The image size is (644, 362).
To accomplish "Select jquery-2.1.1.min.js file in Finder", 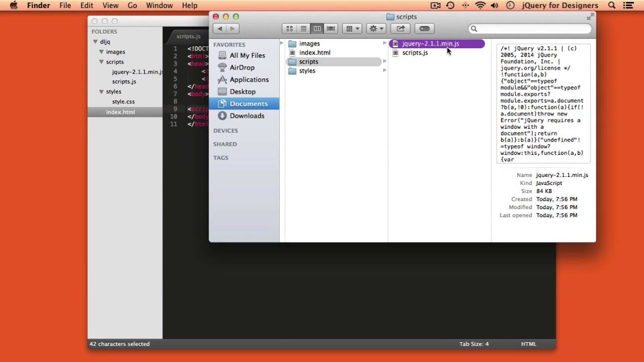I will pyautogui.click(x=437, y=44).
